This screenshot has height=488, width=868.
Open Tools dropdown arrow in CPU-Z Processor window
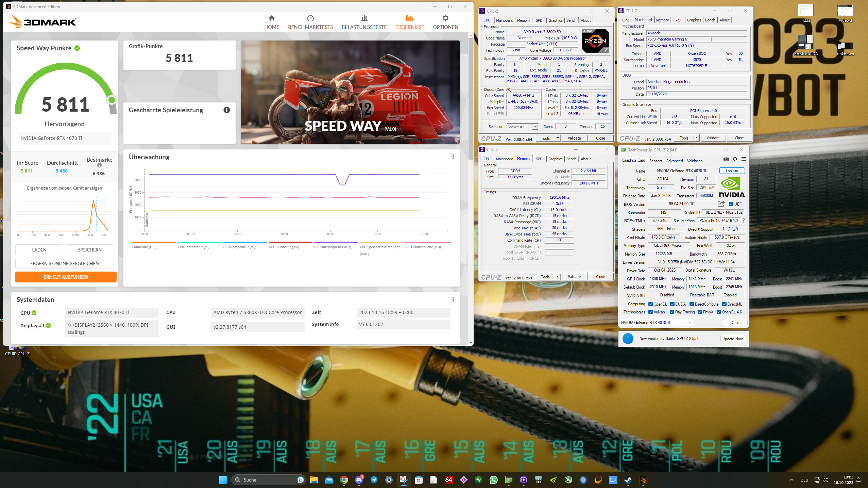click(558, 138)
